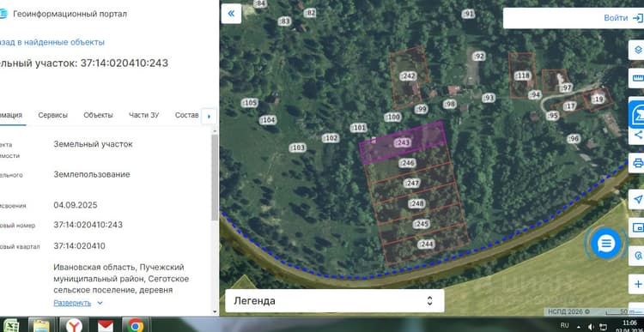Viewport: 644px width, 332px height.
Task: Open the Сервисы tab
Action: click(53, 115)
